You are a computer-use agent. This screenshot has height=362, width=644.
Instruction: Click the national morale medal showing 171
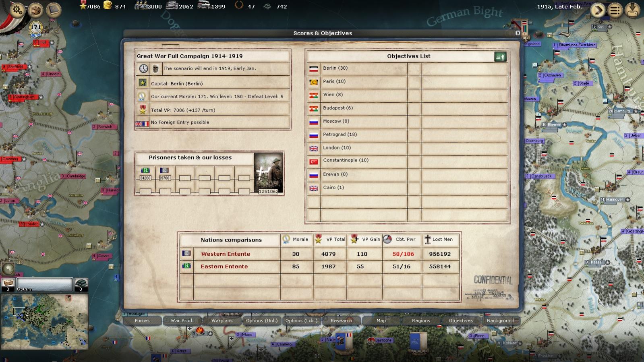point(36,28)
